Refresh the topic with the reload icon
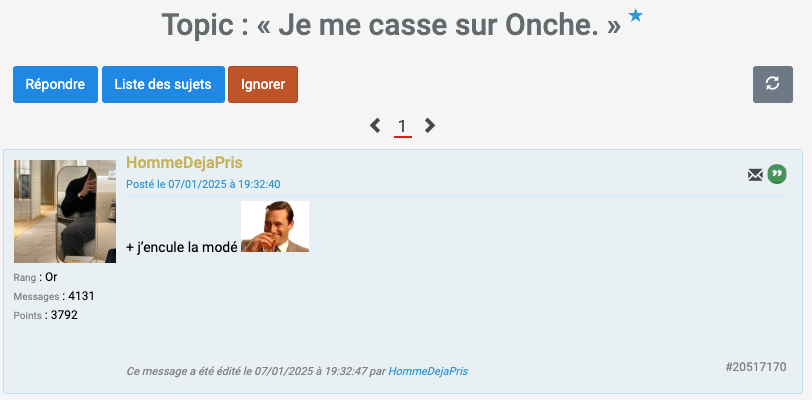The image size is (812, 400). 772,84
